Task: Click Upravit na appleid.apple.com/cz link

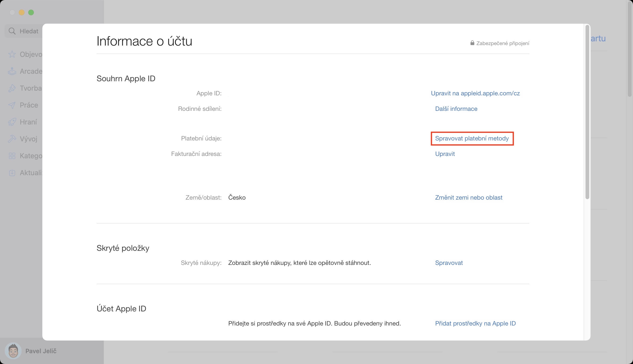Action: click(475, 93)
